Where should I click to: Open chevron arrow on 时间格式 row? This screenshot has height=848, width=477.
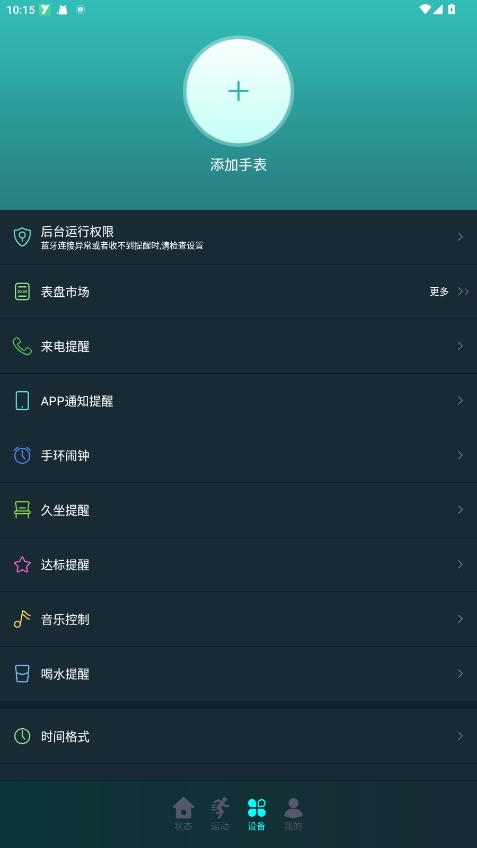point(460,736)
